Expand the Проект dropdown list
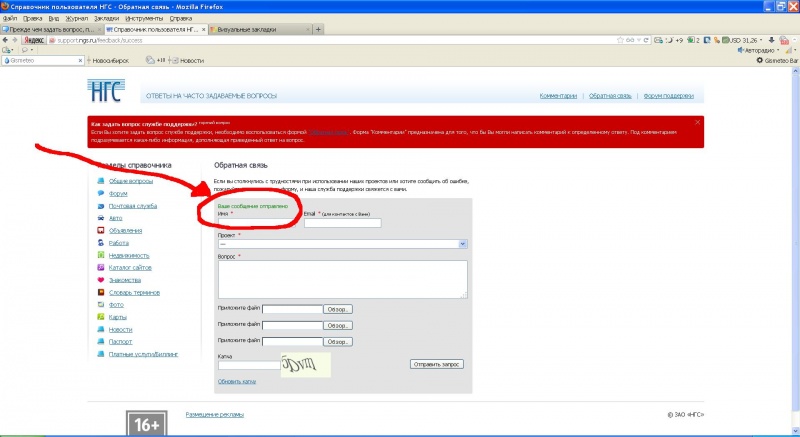800x437 pixels. click(463, 243)
